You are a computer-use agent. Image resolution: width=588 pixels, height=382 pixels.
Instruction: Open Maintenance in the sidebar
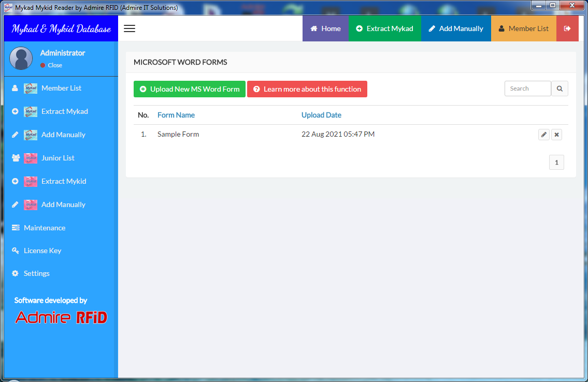[45, 228]
